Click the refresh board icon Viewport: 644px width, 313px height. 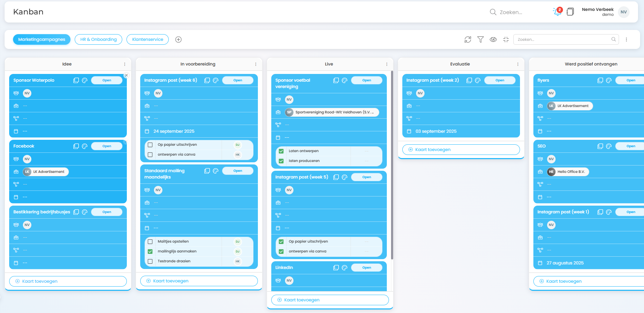[468, 39]
